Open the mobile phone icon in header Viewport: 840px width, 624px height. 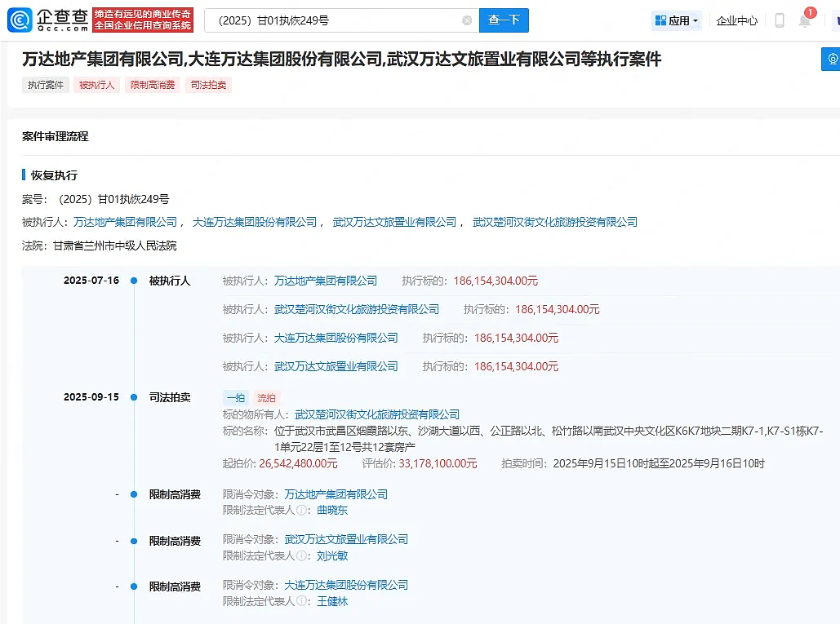coord(780,20)
